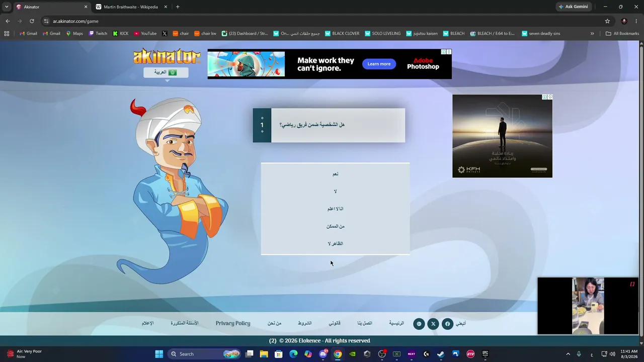Screen dimensions: 644x362
Task: Click the Windows taskbar Search box
Action: [x=203, y=354]
